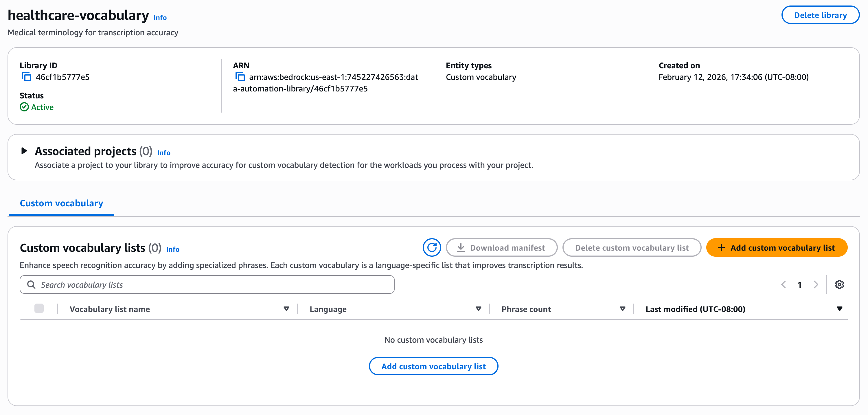This screenshot has width=868, height=415.
Task: Open Info link next to healthcare-vocabulary title
Action: point(160,18)
